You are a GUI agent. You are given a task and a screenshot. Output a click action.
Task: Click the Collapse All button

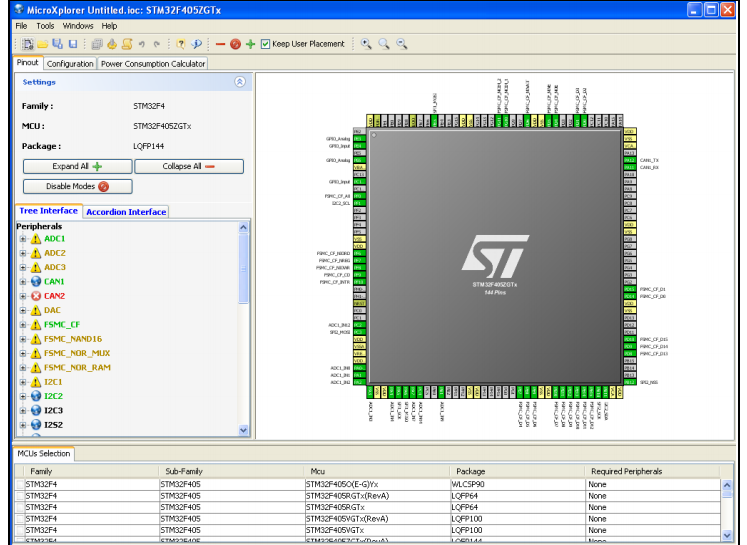[189, 166]
